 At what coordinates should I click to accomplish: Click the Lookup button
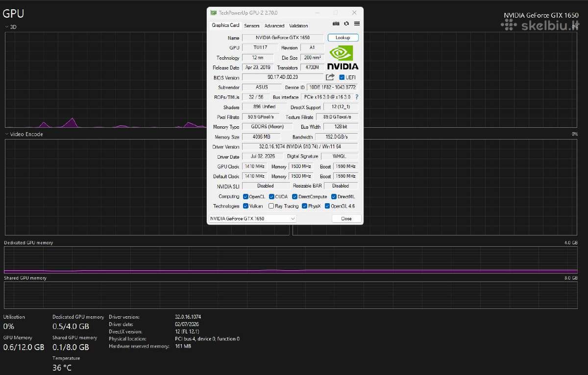pos(343,38)
